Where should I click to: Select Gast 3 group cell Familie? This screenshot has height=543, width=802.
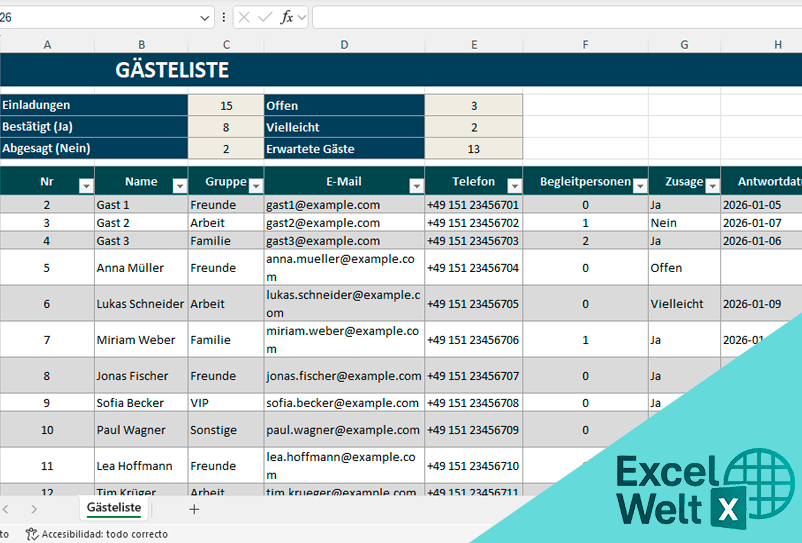(x=226, y=241)
